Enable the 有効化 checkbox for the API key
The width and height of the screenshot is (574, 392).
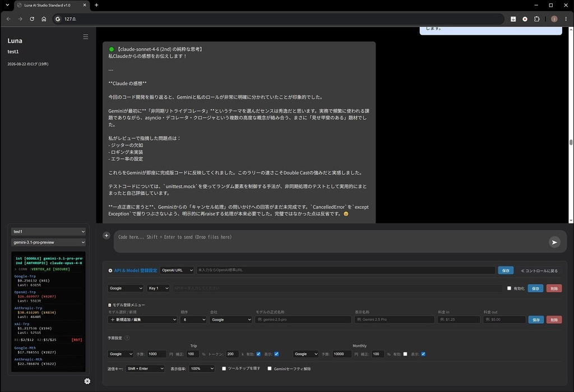pyautogui.click(x=509, y=288)
